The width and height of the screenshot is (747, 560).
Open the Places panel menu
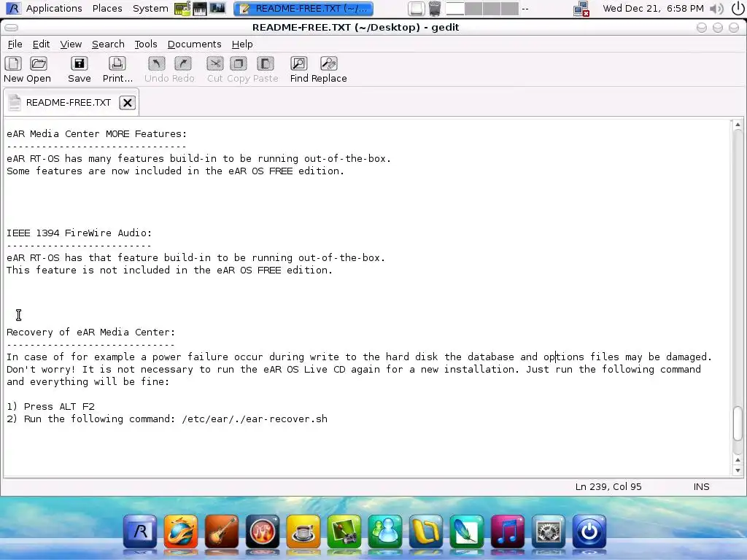(107, 9)
